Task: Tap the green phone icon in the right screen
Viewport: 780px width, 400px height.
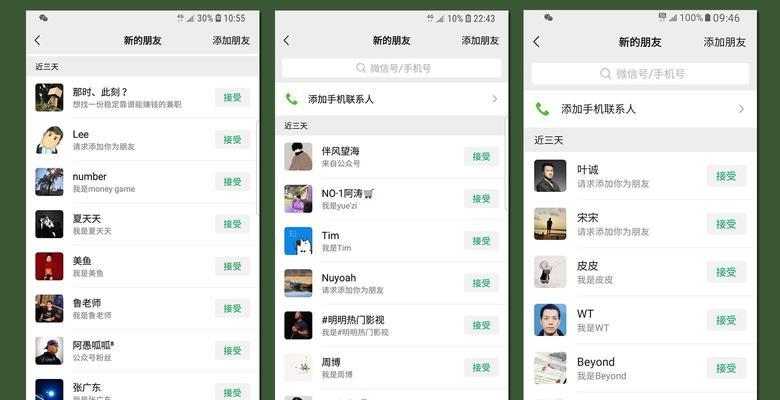Action: 542,109
